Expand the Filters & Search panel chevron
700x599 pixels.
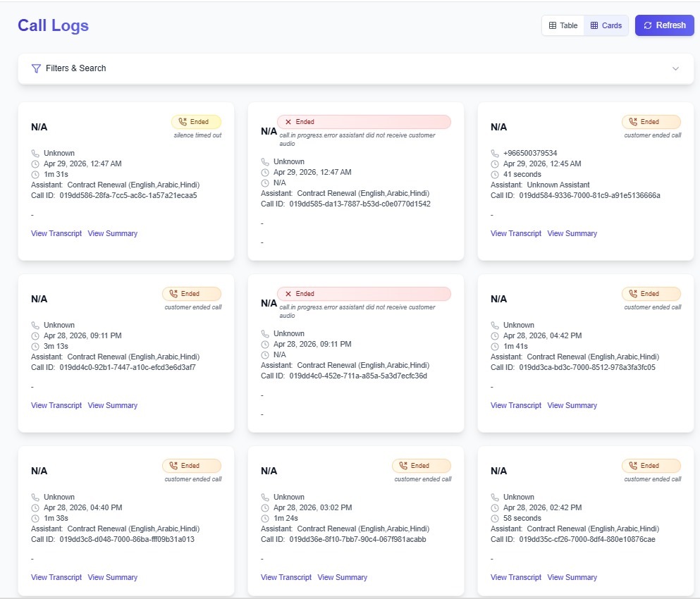point(675,68)
